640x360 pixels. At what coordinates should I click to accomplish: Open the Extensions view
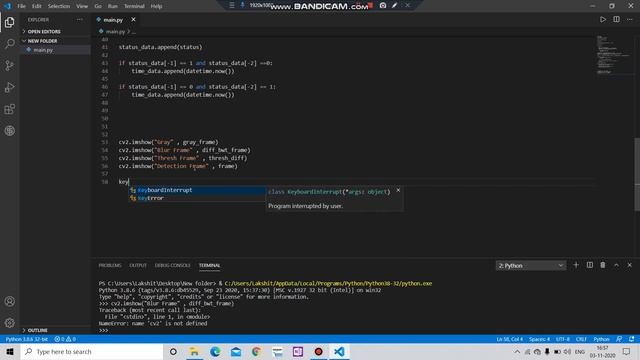coord(9,109)
